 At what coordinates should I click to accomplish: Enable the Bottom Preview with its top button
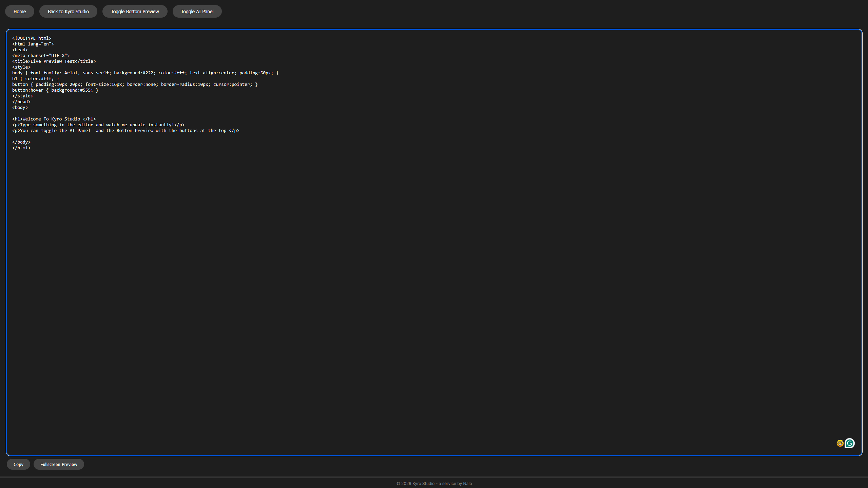pos(135,11)
